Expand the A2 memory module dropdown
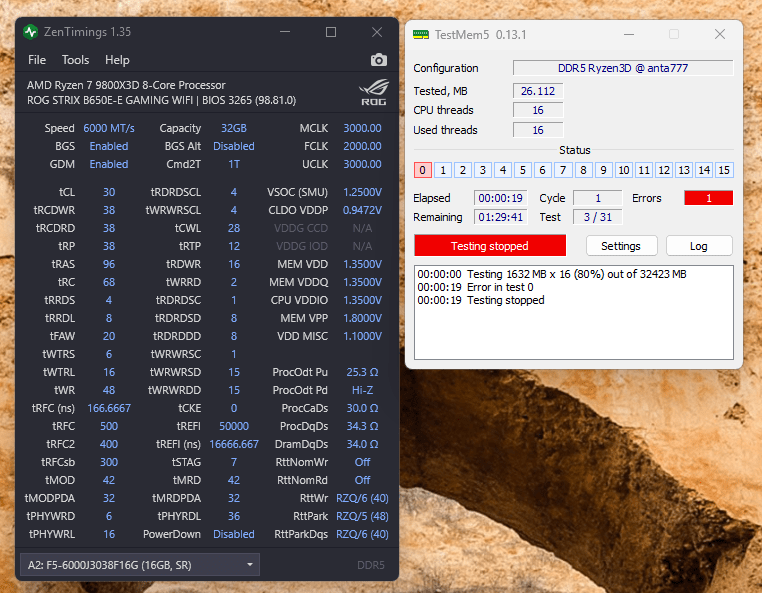The height and width of the screenshot is (593, 762). tap(140, 565)
